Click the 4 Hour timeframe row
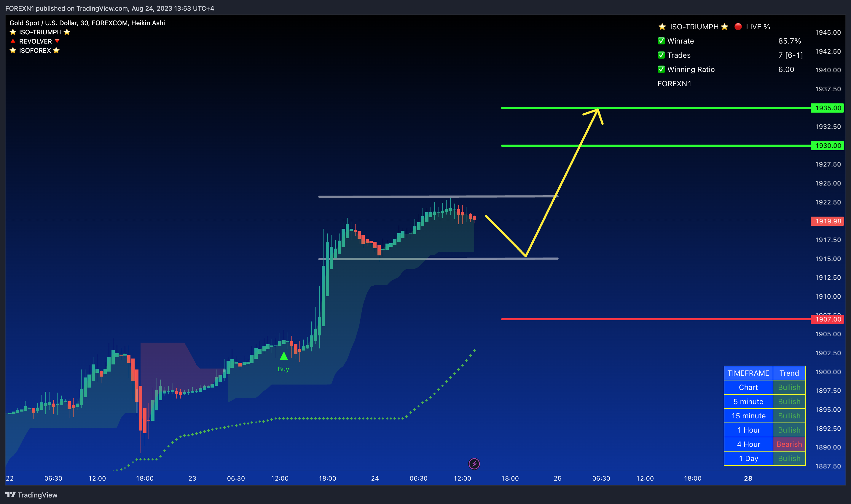The height and width of the screenshot is (504, 851). (765, 444)
